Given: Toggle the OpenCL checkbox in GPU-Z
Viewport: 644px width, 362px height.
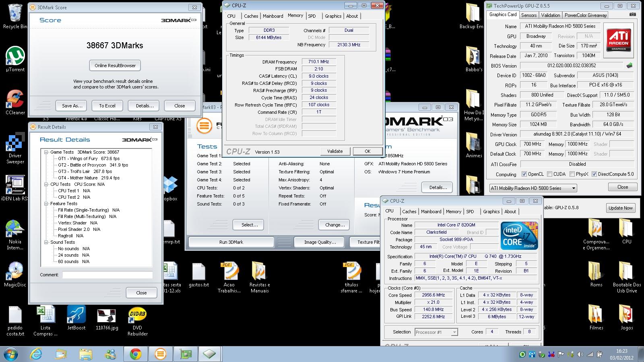Looking at the screenshot, I should pos(524,174).
